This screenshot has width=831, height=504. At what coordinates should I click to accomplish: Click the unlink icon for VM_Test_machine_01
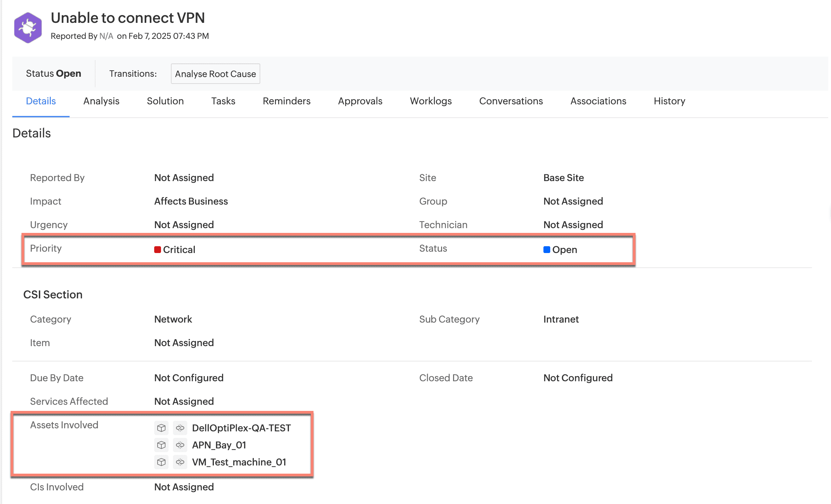180,462
